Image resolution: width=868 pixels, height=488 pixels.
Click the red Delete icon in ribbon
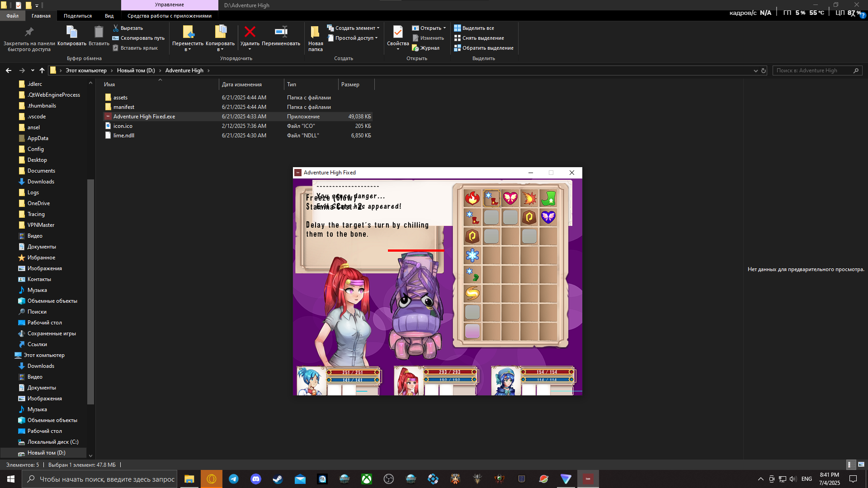250,32
